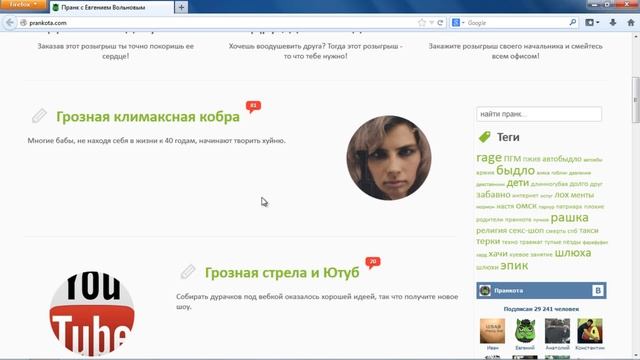Open the URL history dropdown arrow
Screen dimensions: 640x360
pyautogui.click(x=431, y=23)
